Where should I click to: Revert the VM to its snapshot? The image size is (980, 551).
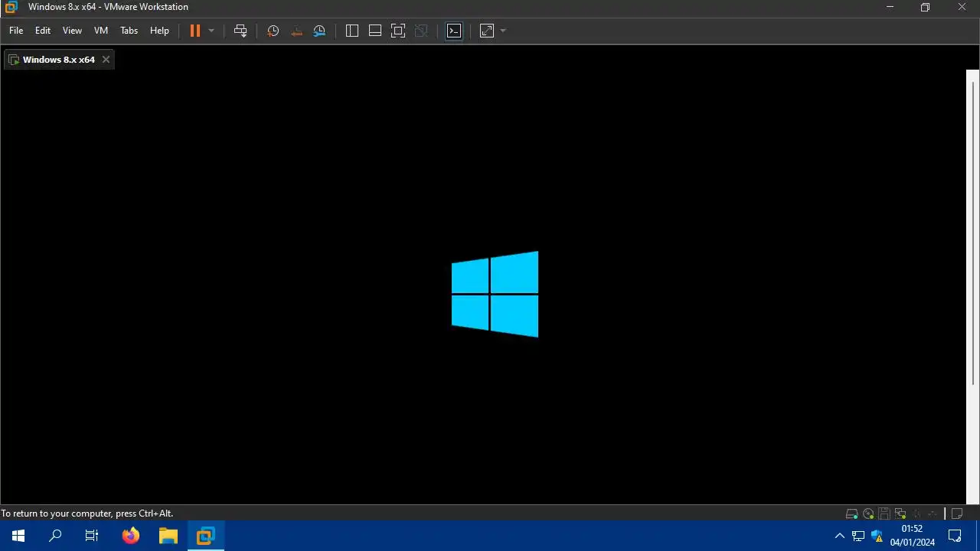pos(296,31)
